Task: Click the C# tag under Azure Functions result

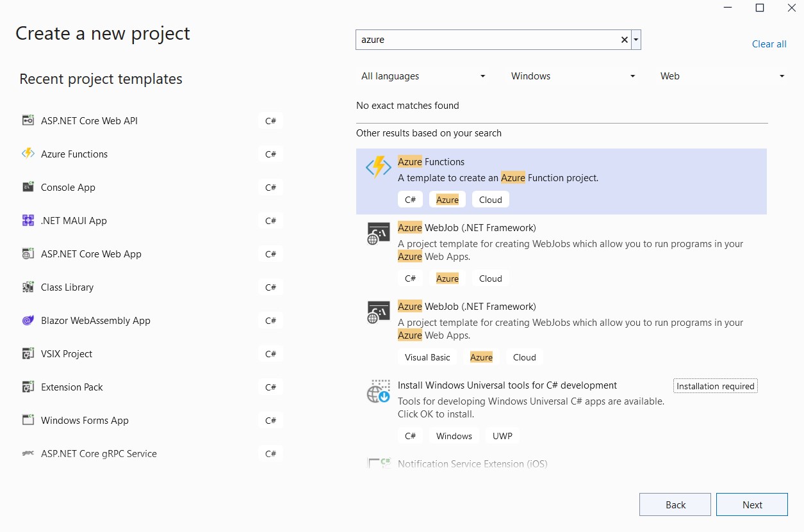Action: click(x=410, y=200)
